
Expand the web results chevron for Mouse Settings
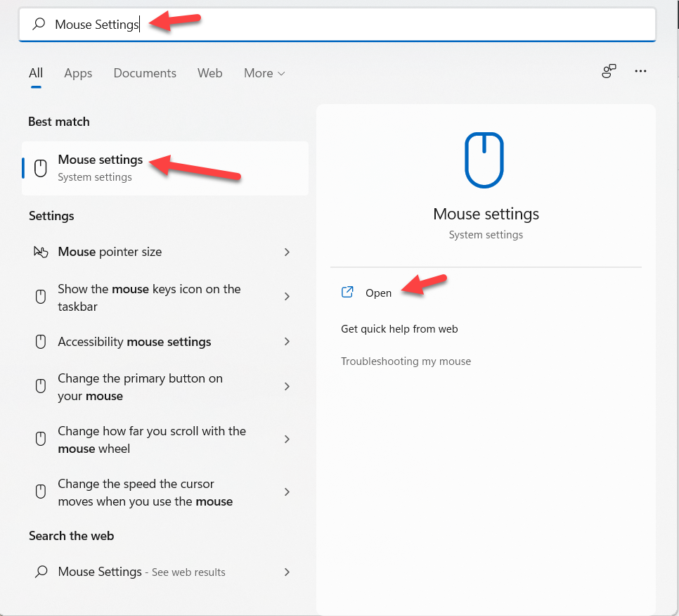click(x=287, y=572)
